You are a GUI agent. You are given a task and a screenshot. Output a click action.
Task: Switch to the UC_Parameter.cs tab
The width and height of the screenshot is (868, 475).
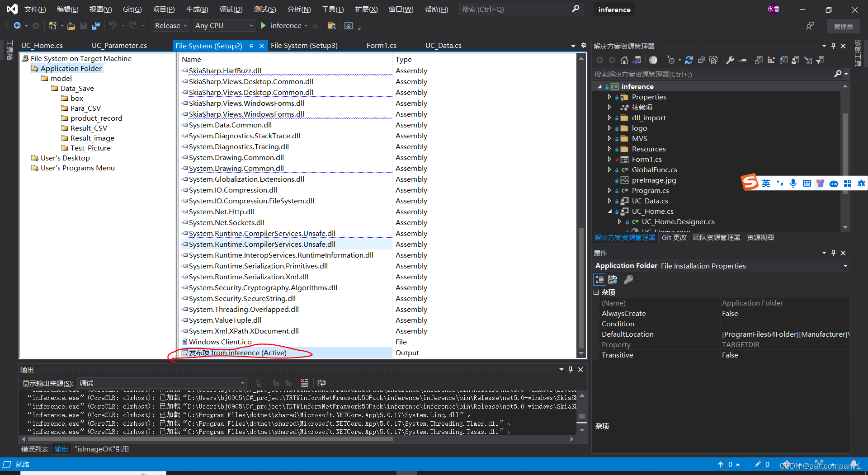pyautogui.click(x=119, y=46)
